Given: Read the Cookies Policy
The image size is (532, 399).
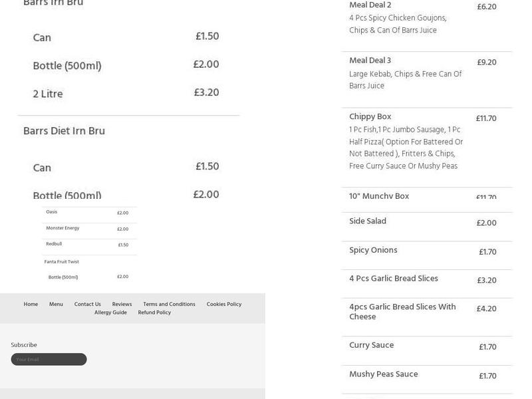Looking at the screenshot, I should pos(224,304).
